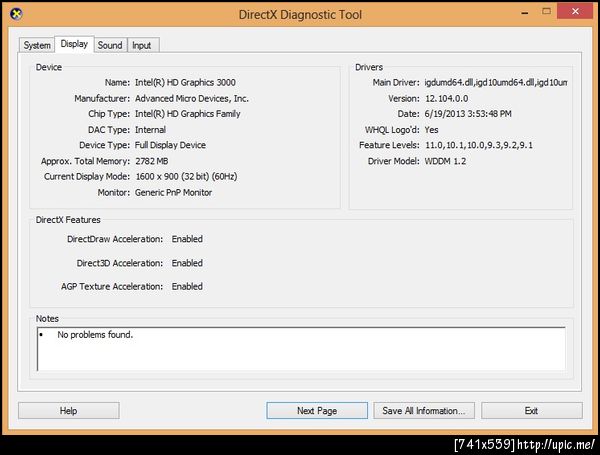
Task: Click the 'DirectX Diagnostic Tool' window title
Action: coord(300,15)
